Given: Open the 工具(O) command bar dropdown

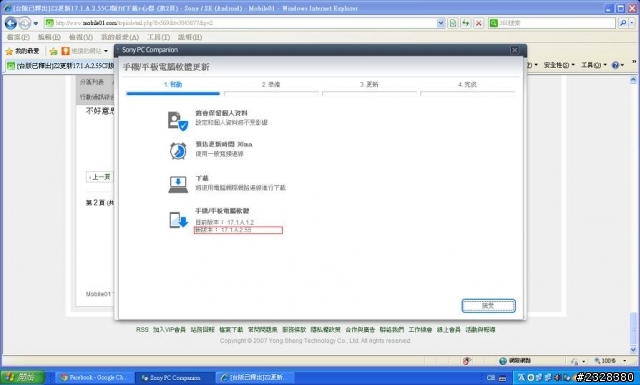Looking at the screenshot, I should [594, 65].
